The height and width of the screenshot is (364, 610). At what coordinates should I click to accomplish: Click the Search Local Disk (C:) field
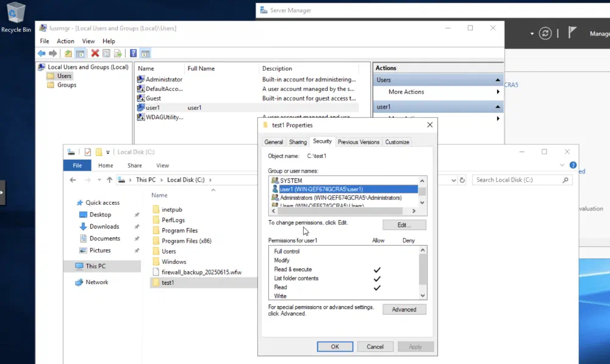518,180
